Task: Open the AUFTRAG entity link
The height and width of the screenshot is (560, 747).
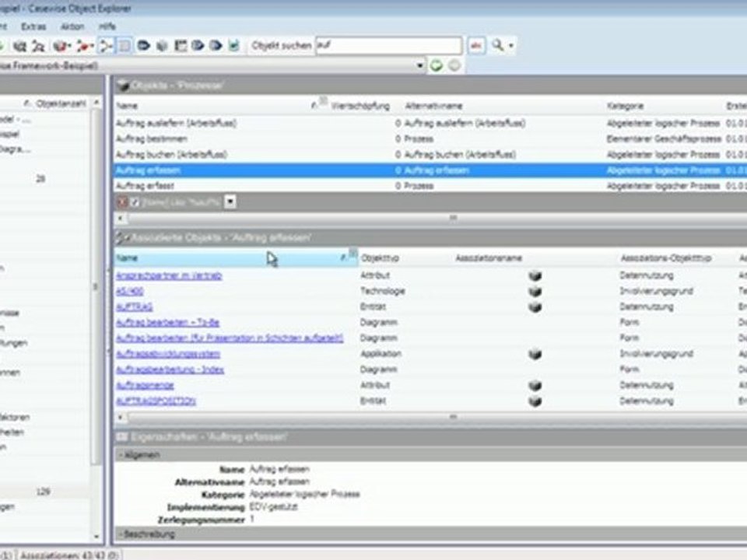Action: (135, 307)
